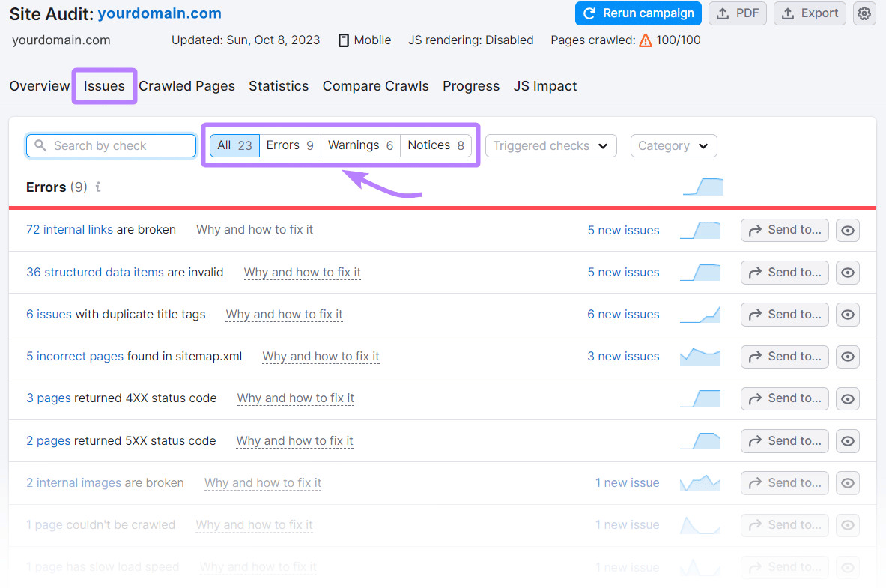Open the Triggered checks dropdown
Image resolution: width=886 pixels, height=588 pixels.
550,145
